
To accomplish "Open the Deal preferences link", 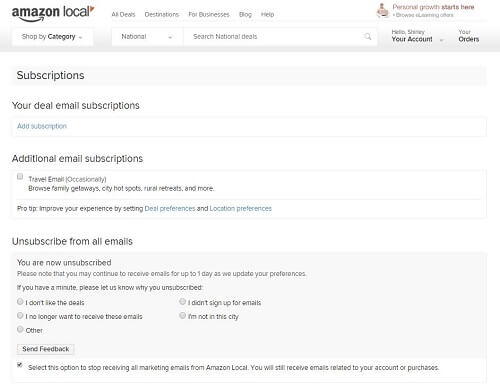I will pyautogui.click(x=170, y=208).
